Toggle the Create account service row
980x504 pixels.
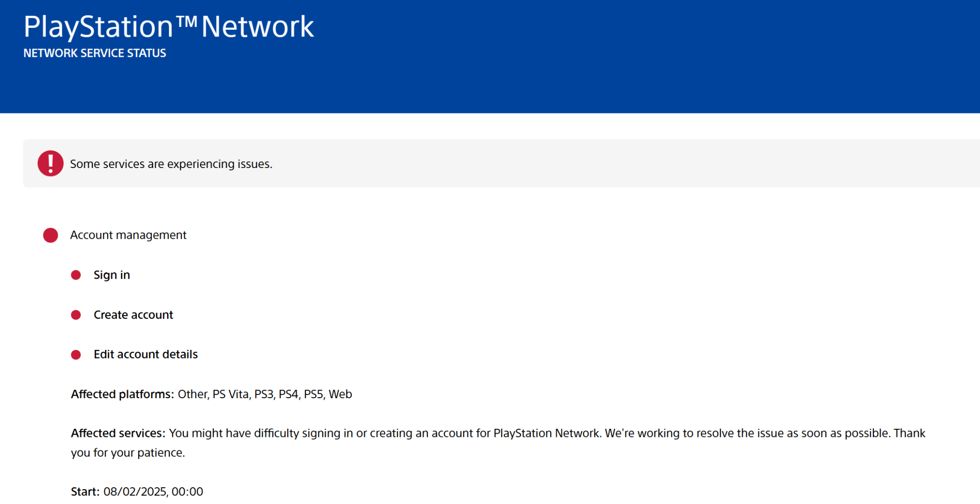[x=134, y=314]
